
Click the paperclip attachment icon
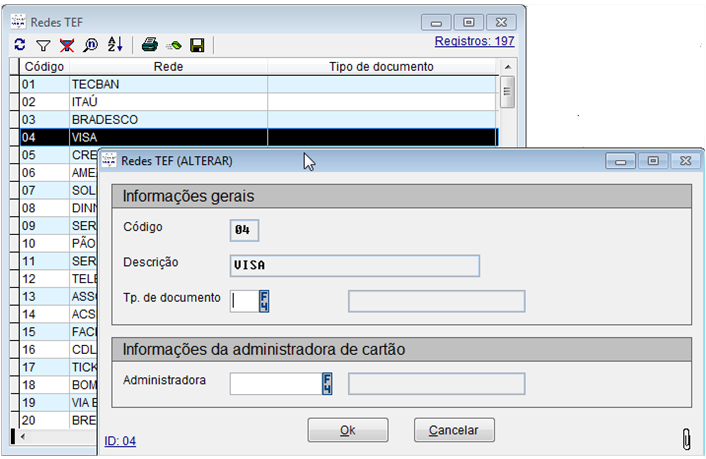click(x=686, y=438)
